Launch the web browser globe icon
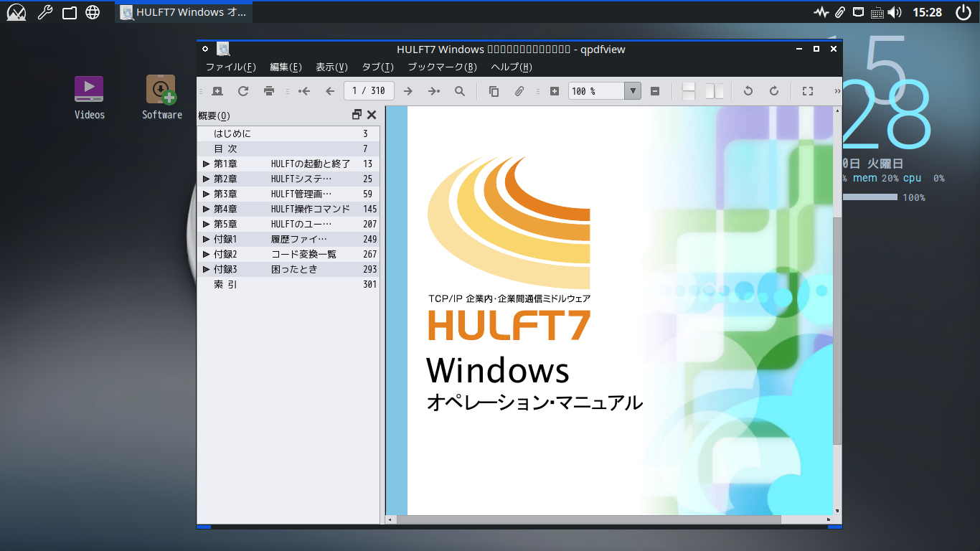980x551 pixels. [x=93, y=12]
